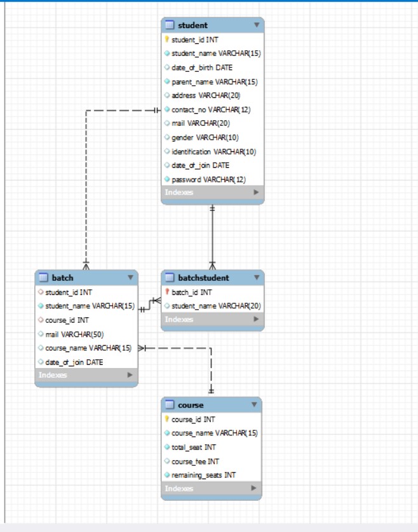Viewport: 418px width, 532px height.
Task: Select the date_of_join DATE column in student
Action: pos(200,165)
